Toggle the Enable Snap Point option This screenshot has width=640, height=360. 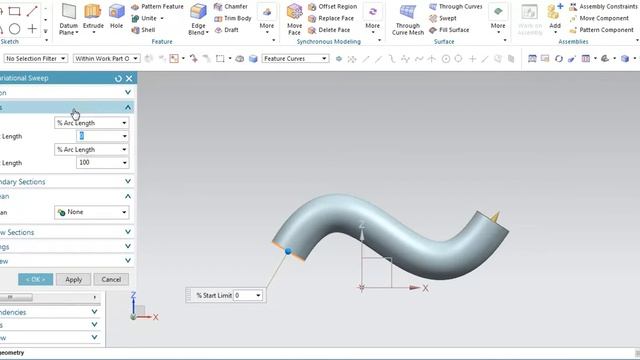pyautogui.click(x=339, y=59)
